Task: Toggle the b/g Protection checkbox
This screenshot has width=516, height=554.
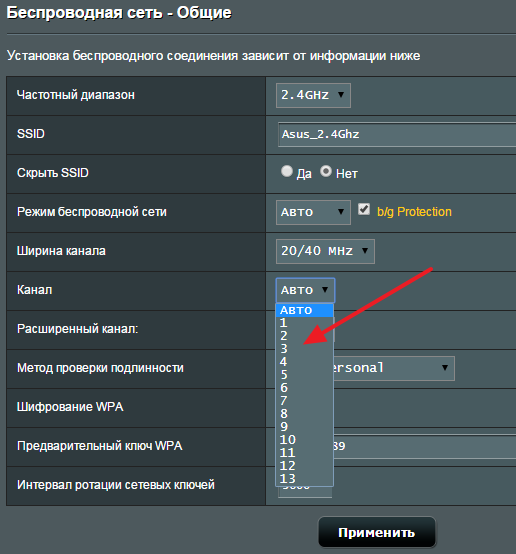Action: pyautogui.click(x=364, y=209)
